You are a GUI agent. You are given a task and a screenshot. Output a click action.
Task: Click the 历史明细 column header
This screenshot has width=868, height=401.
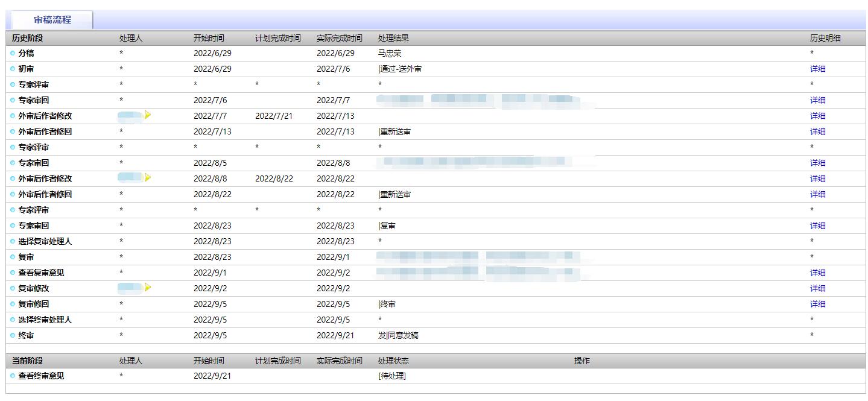[825, 38]
